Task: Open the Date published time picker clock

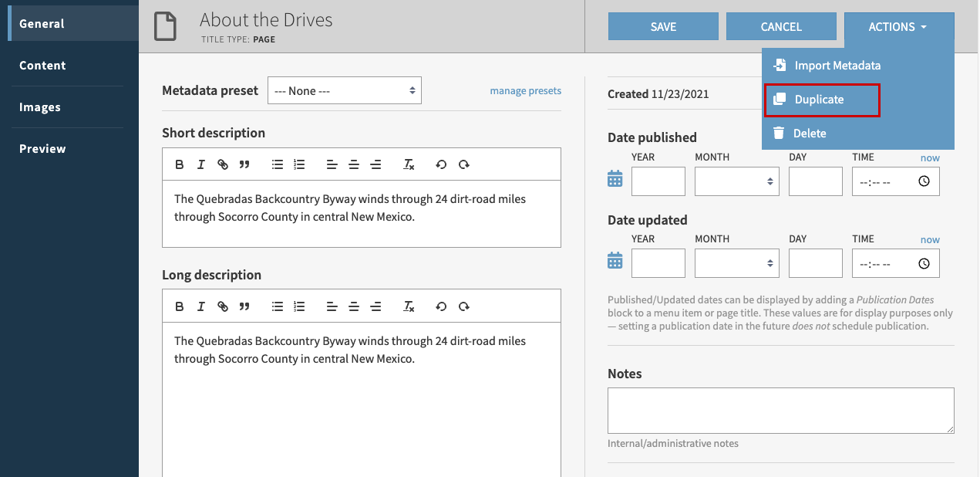Action: [922, 181]
